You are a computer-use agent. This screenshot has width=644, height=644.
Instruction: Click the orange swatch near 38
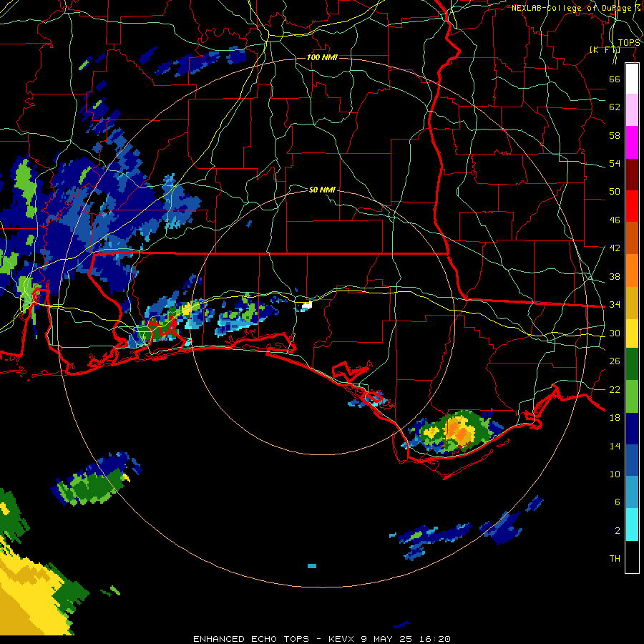[632, 270]
